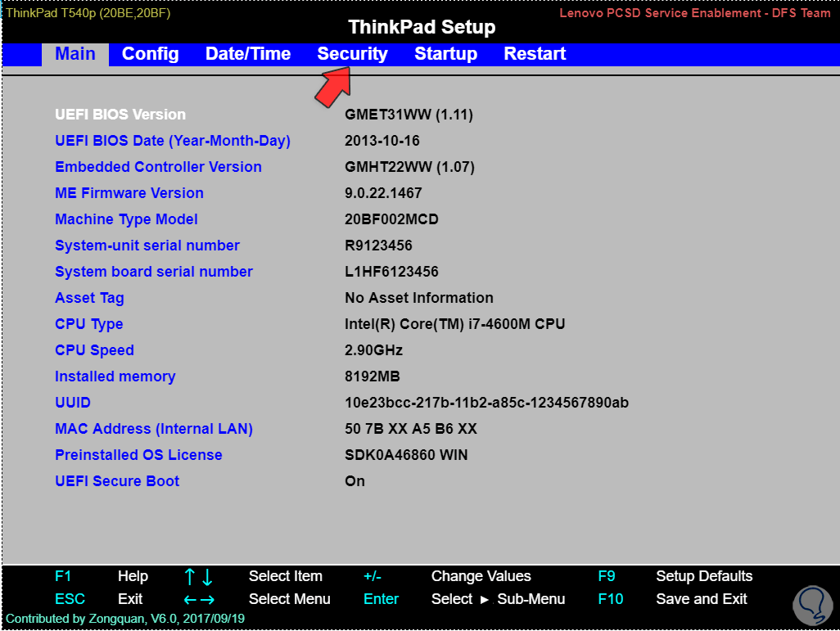Image resolution: width=840 pixels, height=631 pixels.
Task: Select MAC value 50 7B XX A5 B6 XX
Action: click(411, 429)
